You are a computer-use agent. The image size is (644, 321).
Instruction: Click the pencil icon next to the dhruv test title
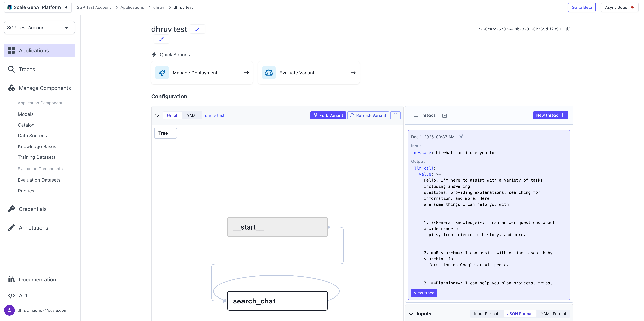click(197, 29)
